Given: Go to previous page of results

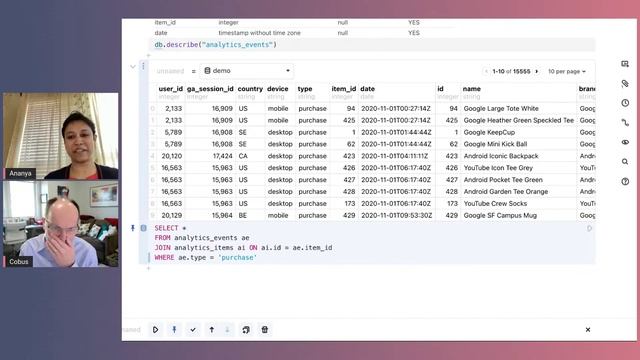Looking at the screenshot, I should coord(486,71).
